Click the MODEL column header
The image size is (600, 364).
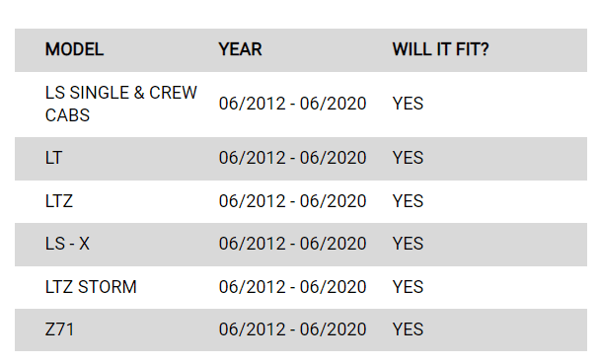coord(74,49)
